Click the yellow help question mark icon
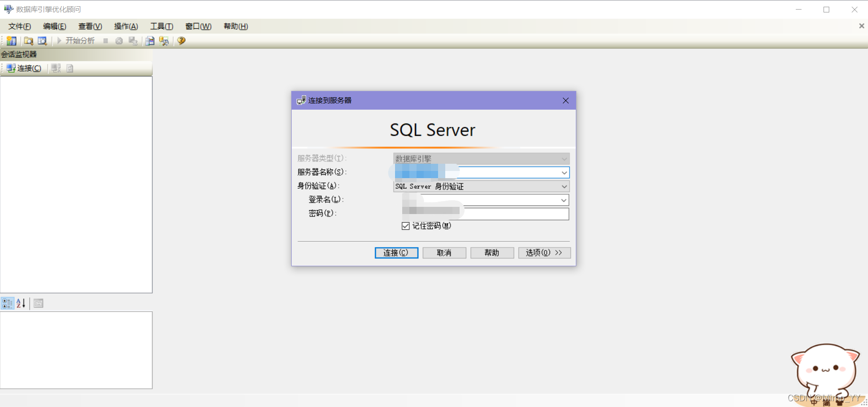This screenshot has width=868, height=407. [x=181, y=41]
